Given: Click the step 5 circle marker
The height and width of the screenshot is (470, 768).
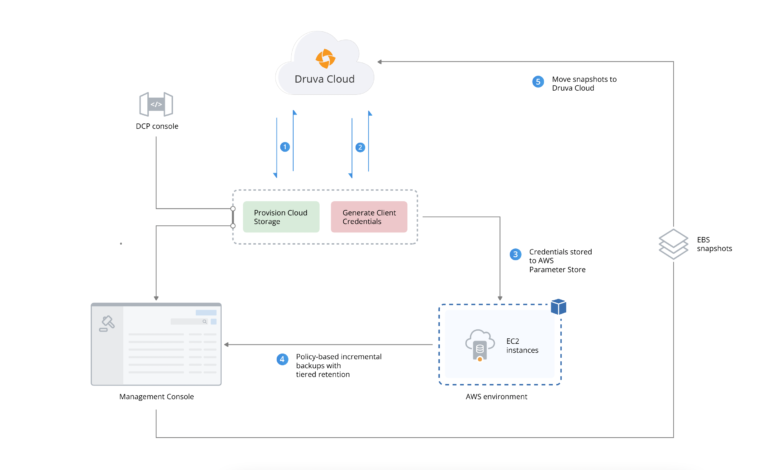Looking at the screenshot, I should [x=538, y=82].
